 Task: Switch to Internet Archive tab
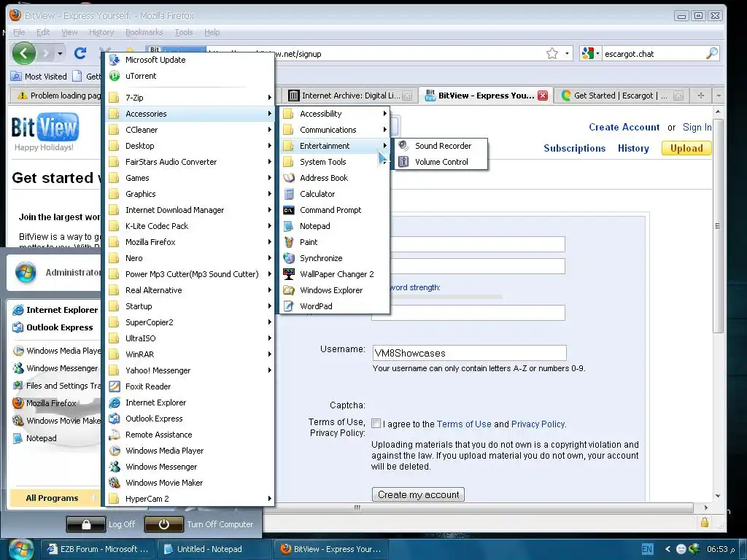click(350, 96)
